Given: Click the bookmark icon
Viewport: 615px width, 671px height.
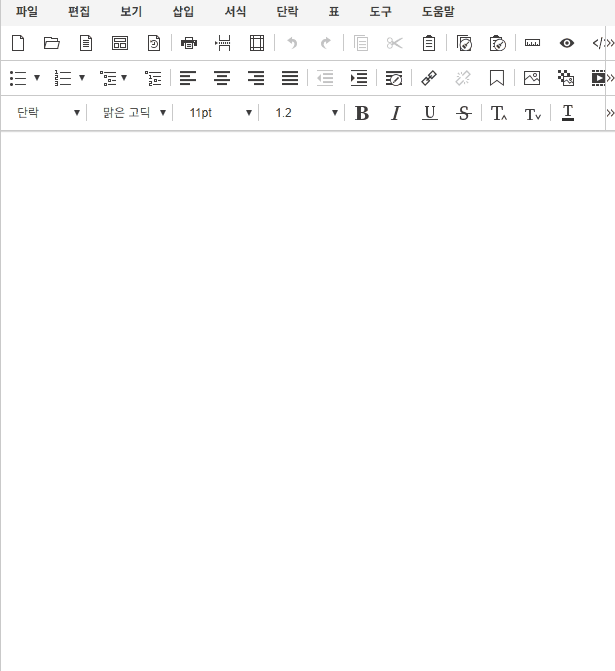Looking at the screenshot, I should coord(497,78).
